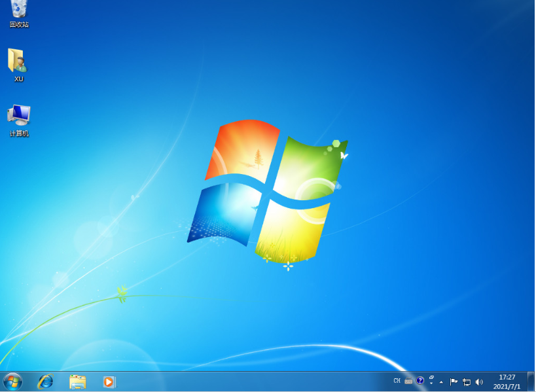
Task: Switch input language via the CH indicator
Action: (x=397, y=380)
